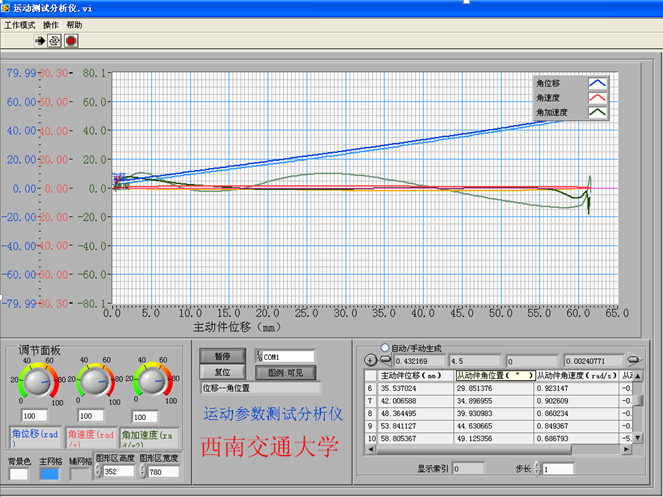This screenshot has height=497, width=663.
Task: Click the field showing 4.5
Action: (x=474, y=361)
